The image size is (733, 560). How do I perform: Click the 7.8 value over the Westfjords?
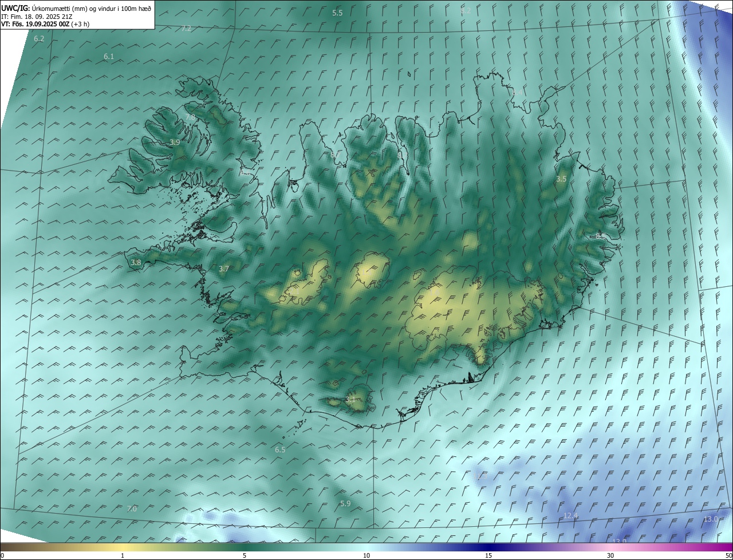click(x=190, y=117)
